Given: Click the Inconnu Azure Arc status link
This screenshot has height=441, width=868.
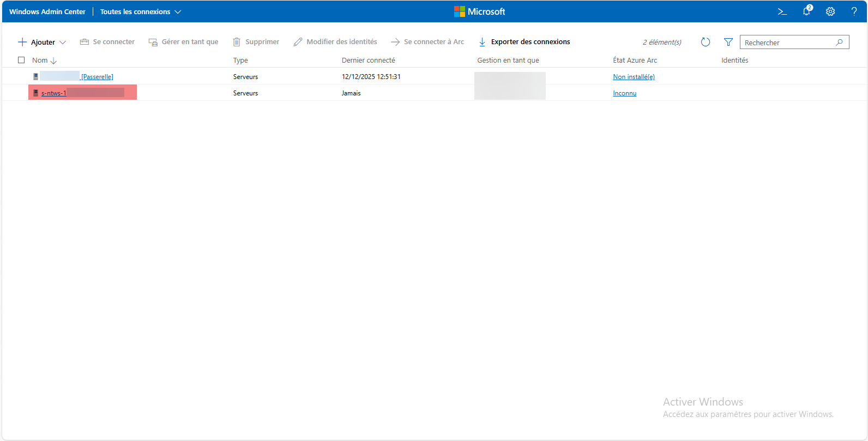Looking at the screenshot, I should (624, 93).
